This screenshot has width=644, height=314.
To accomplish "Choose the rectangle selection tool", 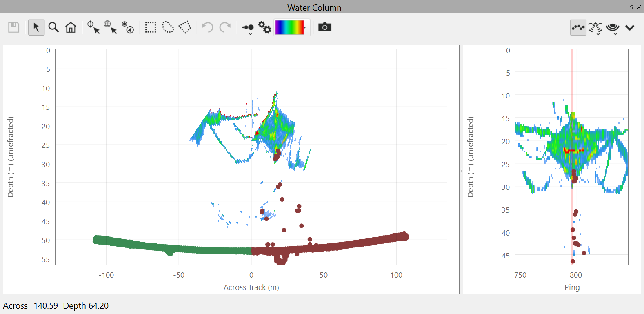I will pyautogui.click(x=151, y=27).
